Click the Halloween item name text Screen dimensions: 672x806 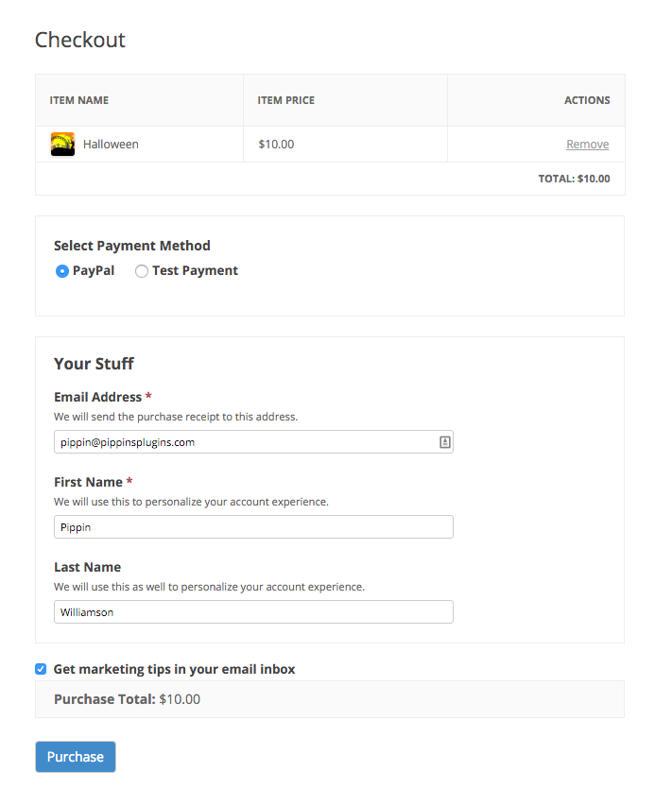(x=111, y=145)
